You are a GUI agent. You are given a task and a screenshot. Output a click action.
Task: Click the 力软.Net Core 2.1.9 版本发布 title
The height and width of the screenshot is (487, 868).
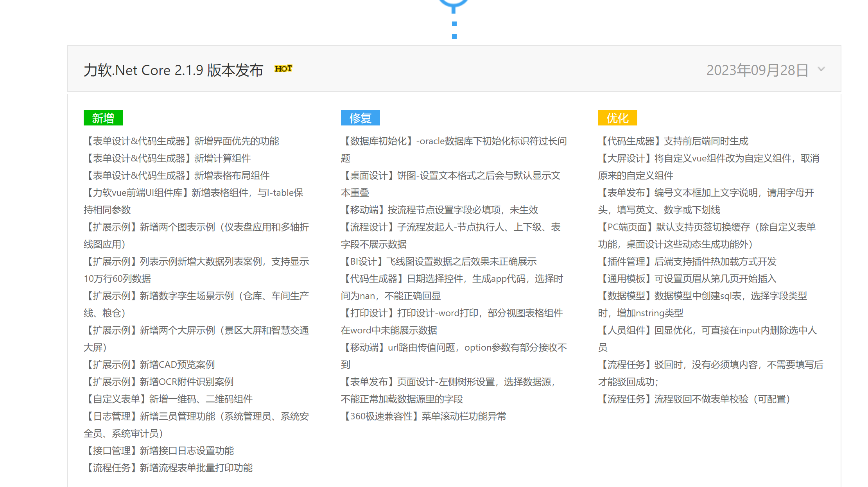173,70
